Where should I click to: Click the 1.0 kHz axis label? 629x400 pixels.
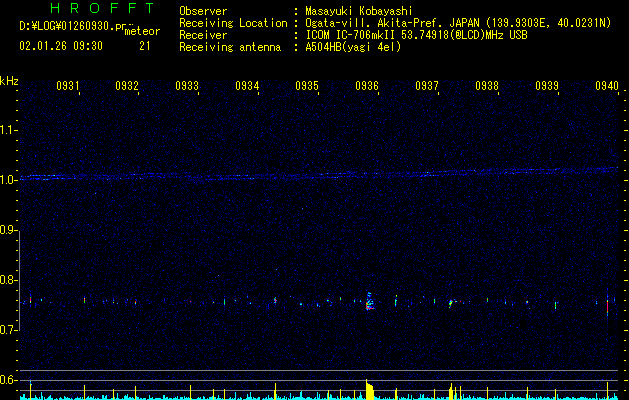click(9, 180)
